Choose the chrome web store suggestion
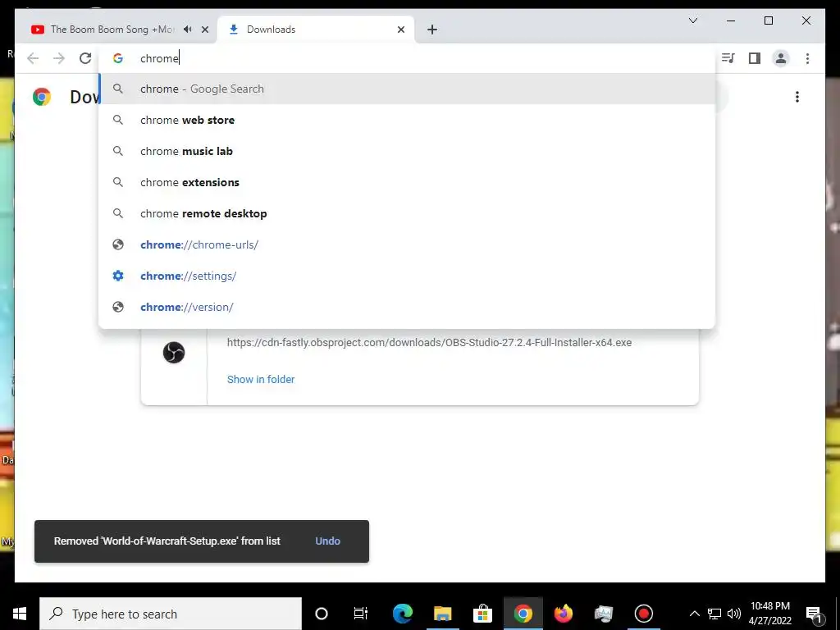The width and height of the screenshot is (840, 630). (x=407, y=120)
